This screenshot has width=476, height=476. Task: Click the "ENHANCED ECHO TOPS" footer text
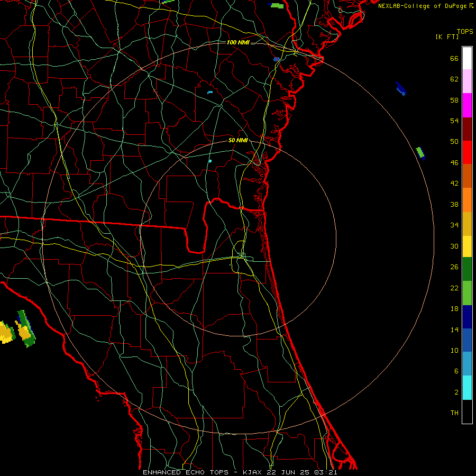pos(186,472)
